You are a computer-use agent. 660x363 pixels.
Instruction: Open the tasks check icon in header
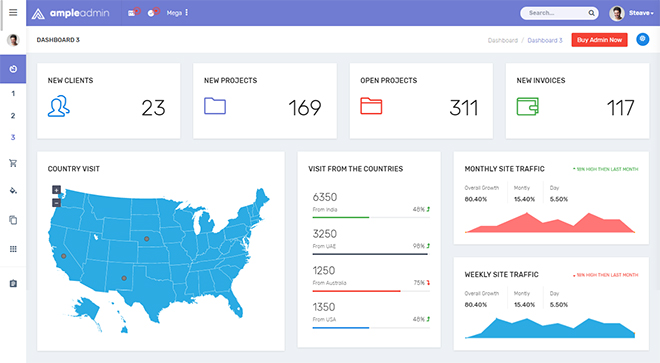pyautogui.click(x=152, y=13)
